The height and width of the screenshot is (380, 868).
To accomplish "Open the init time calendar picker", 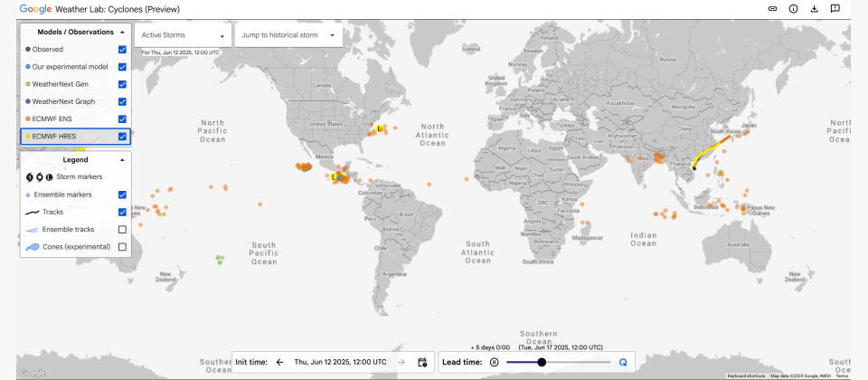I will tap(422, 362).
